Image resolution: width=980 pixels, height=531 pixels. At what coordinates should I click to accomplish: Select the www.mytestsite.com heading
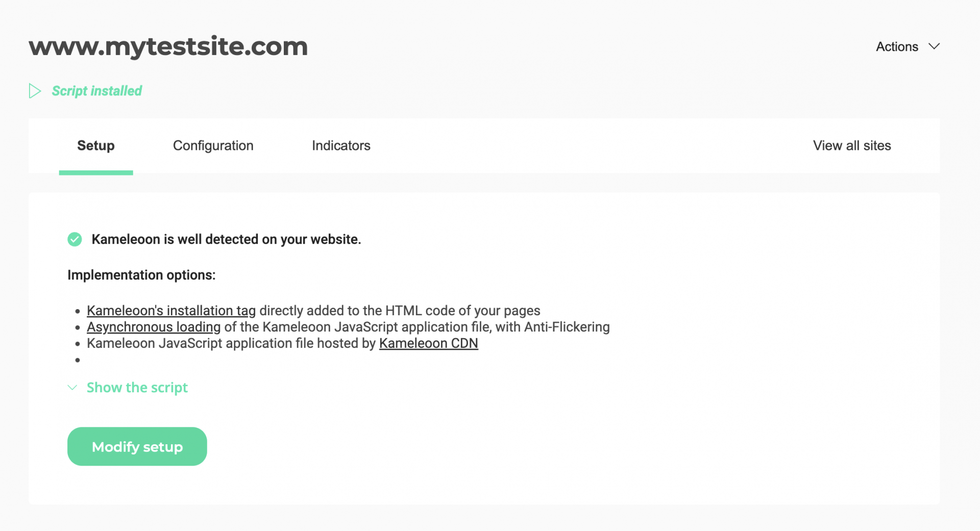pyautogui.click(x=168, y=47)
